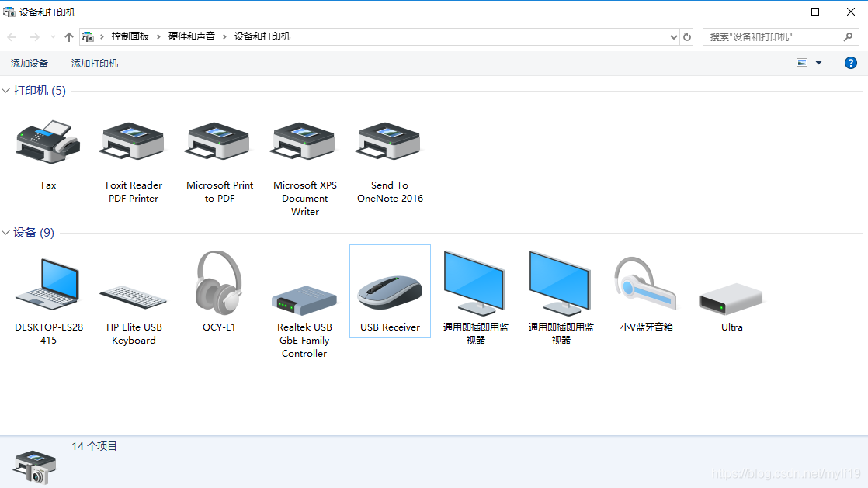Click the 'Fax' label text
Screen dimensions: 868x488
tap(49, 185)
